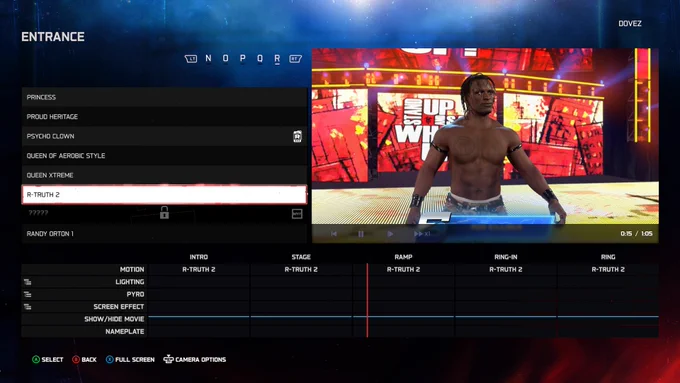
Task: Click the fast-forward x1 speed button
Action: tap(422, 234)
